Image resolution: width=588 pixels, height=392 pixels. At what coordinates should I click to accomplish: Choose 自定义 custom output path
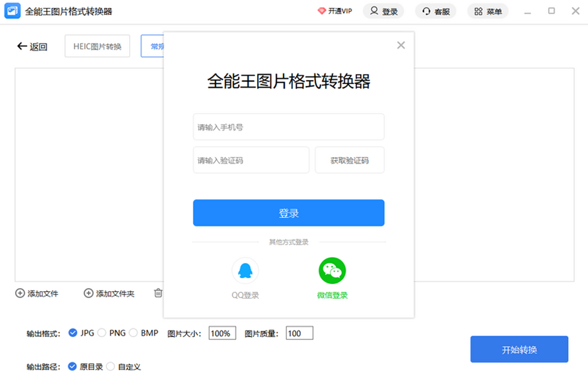[111, 367]
